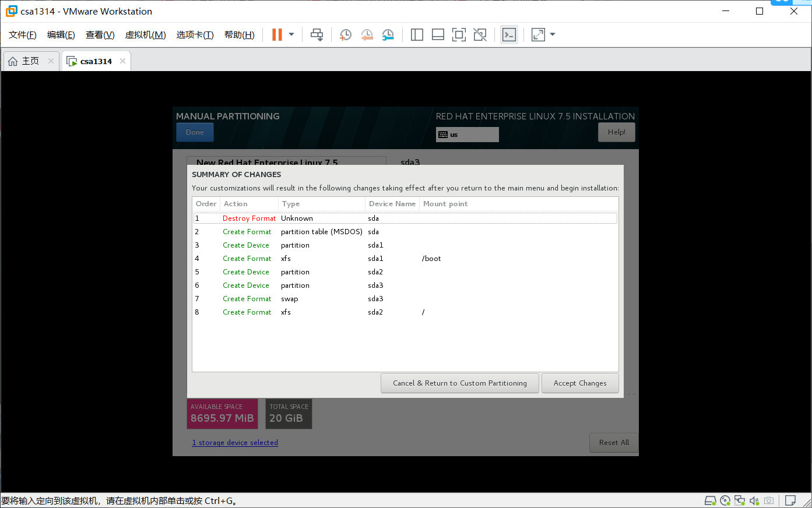Click the Type column header

tap(321, 204)
